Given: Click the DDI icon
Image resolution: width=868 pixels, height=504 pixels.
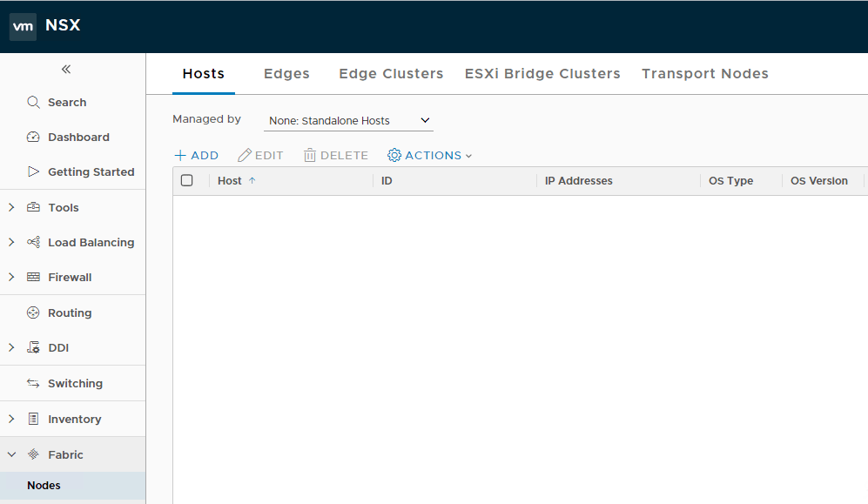Looking at the screenshot, I should click(33, 347).
